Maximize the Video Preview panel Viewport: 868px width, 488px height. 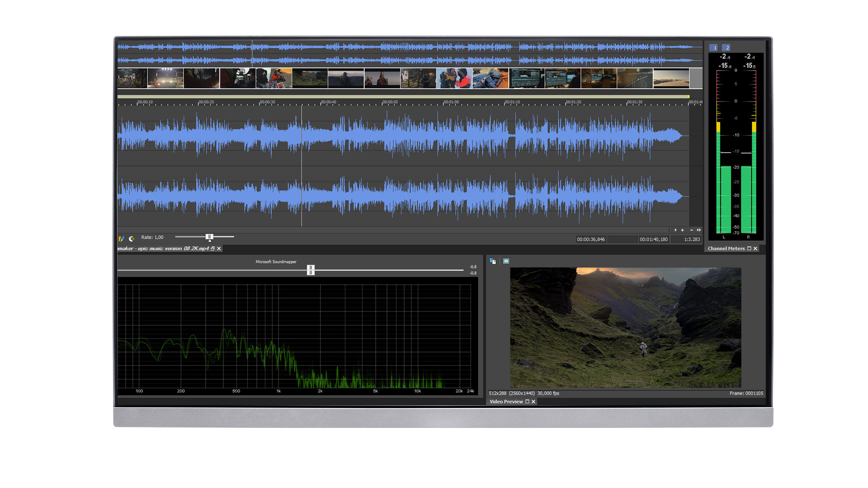coord(527,402)
